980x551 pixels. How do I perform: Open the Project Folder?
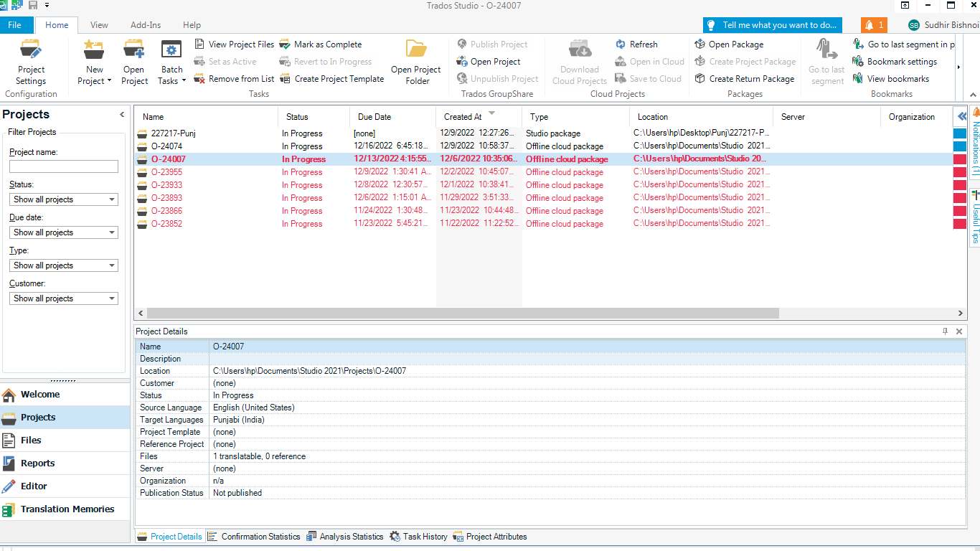click(x=415, y=61)
